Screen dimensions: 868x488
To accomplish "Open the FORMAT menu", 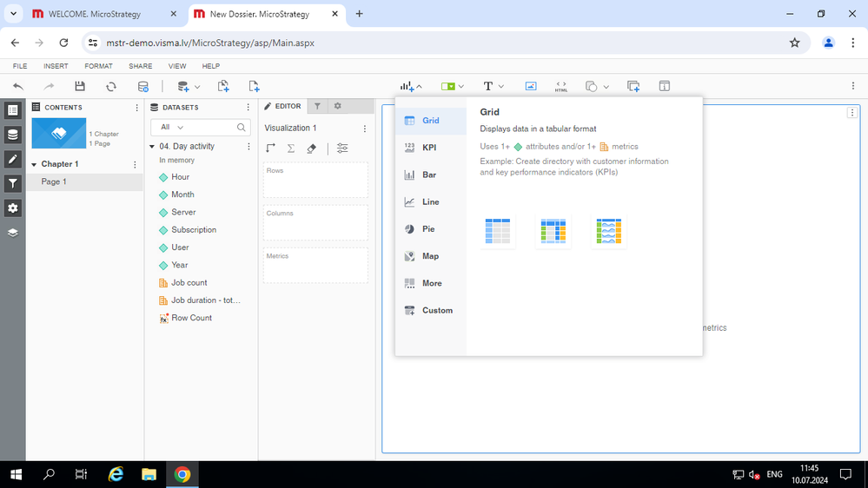I will 98,66.
